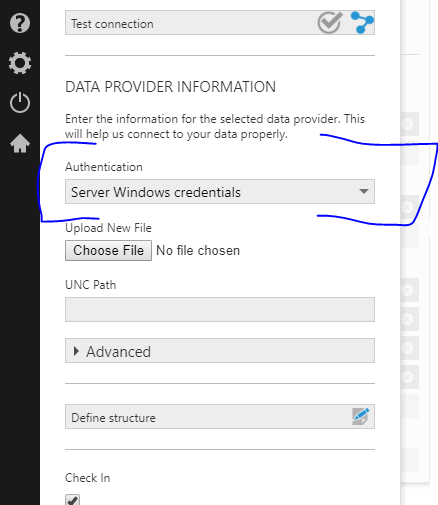438x505 pixels.
Task: Click the blue connection nodes icon
Action: point(362,22)
